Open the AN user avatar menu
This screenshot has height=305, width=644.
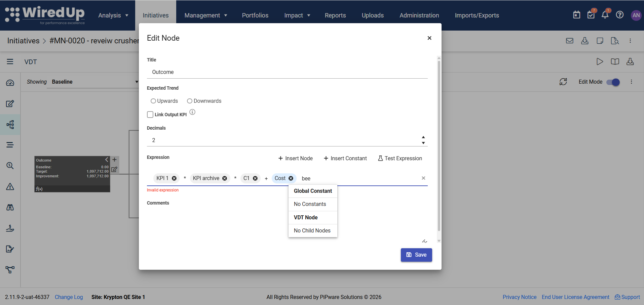pyautogui.click(x=636, y=15)
